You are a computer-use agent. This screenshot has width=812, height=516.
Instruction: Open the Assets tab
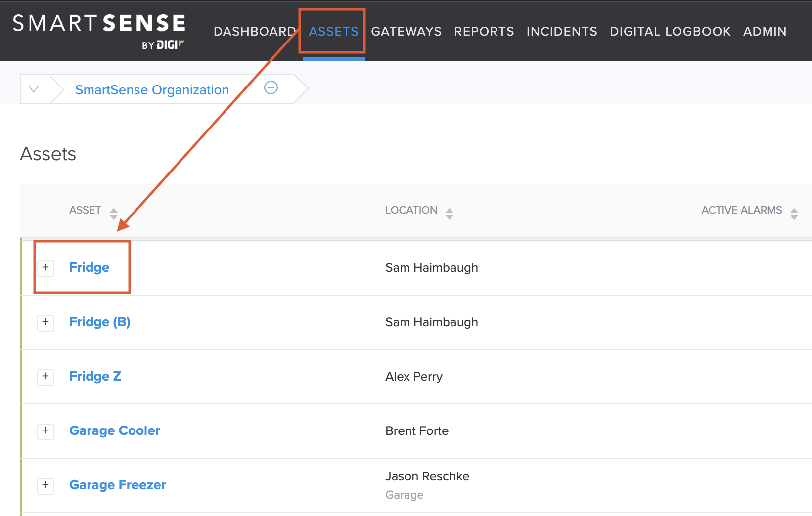click(x=333, y=31)
